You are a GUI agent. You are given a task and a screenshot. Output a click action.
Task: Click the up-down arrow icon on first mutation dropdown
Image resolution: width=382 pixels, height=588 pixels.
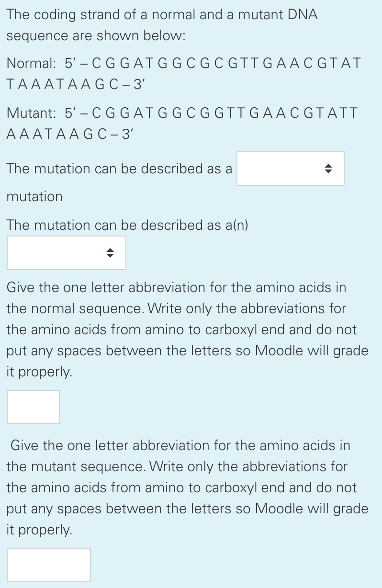pyautogui.click(x=327, y=169)
